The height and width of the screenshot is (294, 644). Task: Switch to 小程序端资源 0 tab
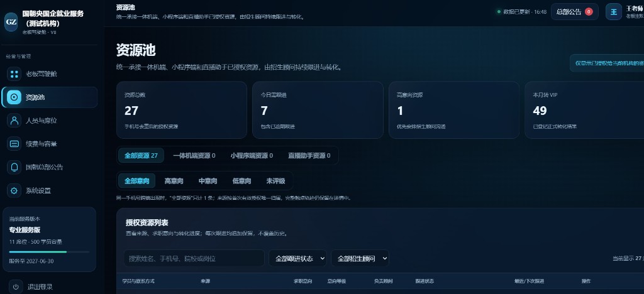252,156
